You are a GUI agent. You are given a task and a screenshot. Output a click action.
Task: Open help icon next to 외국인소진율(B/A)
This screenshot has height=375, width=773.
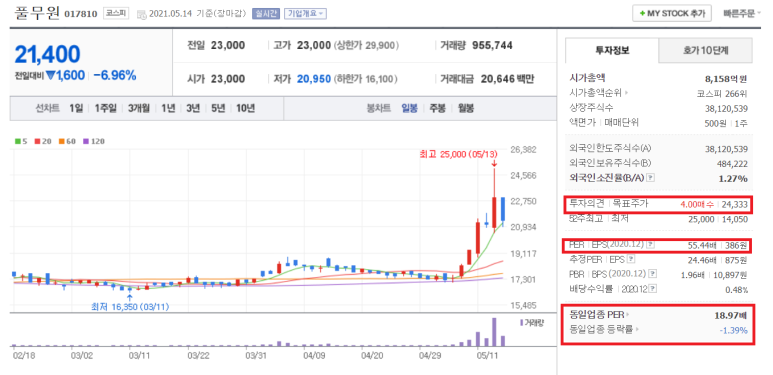point(650,178)
